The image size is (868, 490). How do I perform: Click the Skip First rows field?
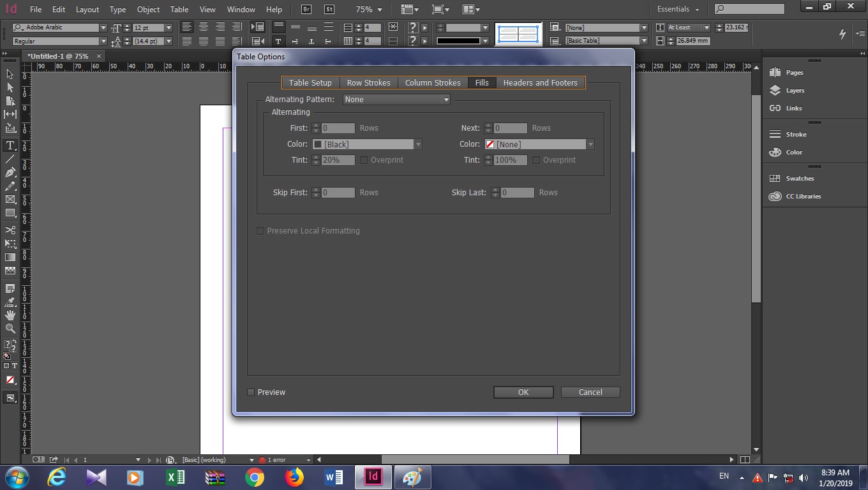(x=338, y=193)
